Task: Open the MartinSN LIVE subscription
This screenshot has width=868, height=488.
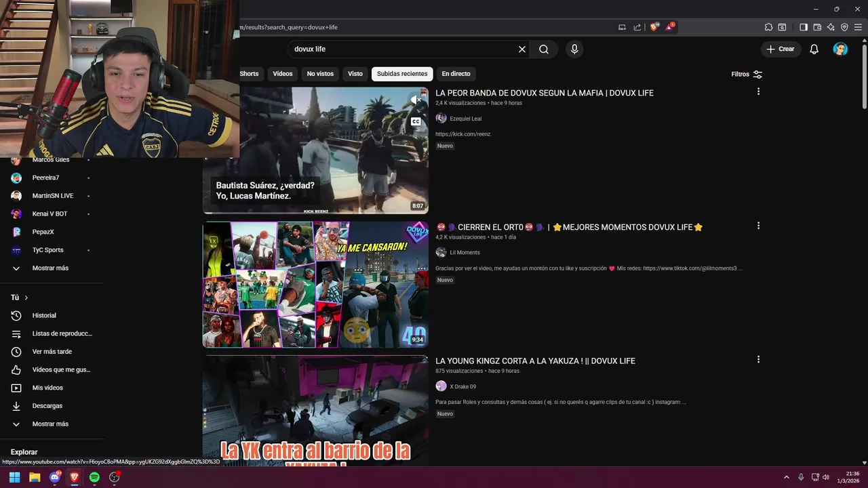Action: [52, 196]
